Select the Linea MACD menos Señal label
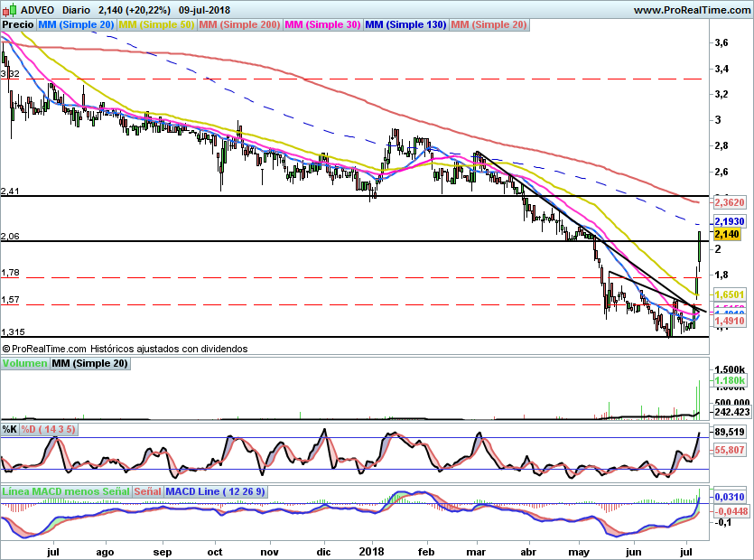The height and width of the screenshot is (560, 754). (x=65, y=491)
